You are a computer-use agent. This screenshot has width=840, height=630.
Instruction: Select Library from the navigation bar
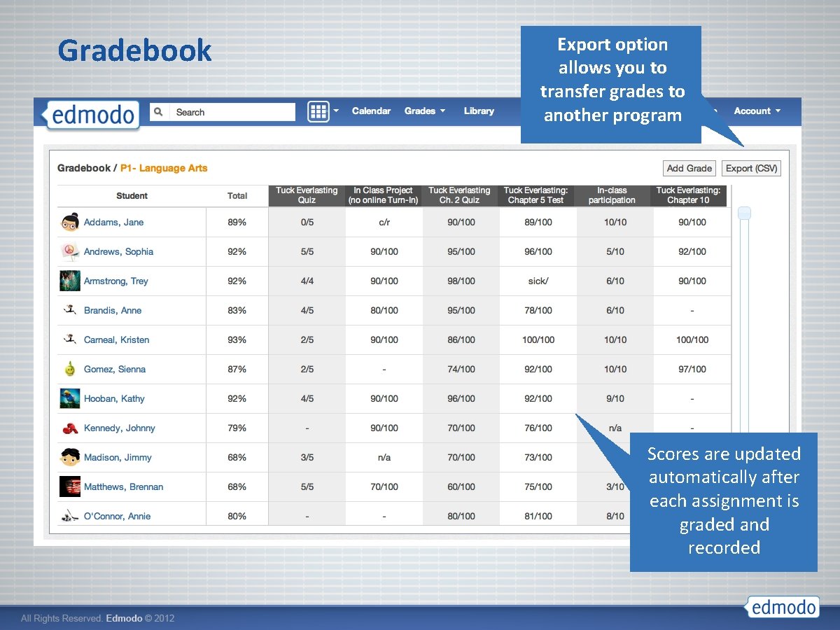click(x=479, y=111)
